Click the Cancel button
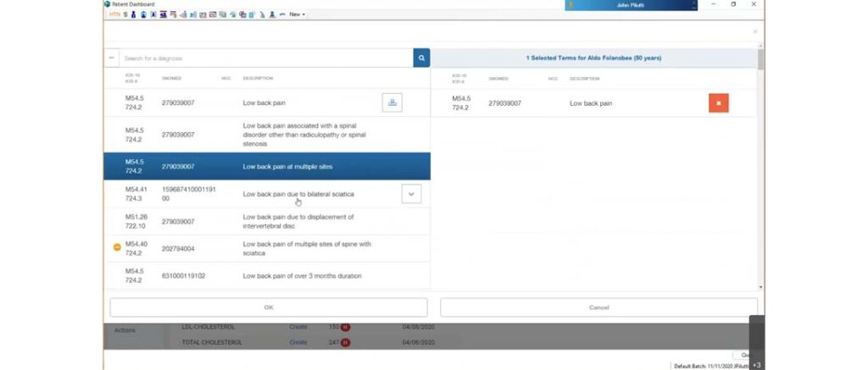 point(598,307)
